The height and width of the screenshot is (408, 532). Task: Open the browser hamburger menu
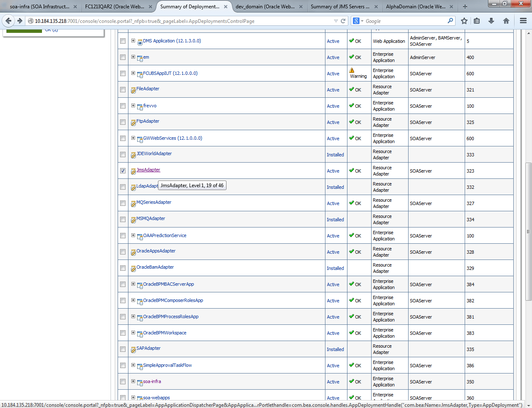point(523,21)
